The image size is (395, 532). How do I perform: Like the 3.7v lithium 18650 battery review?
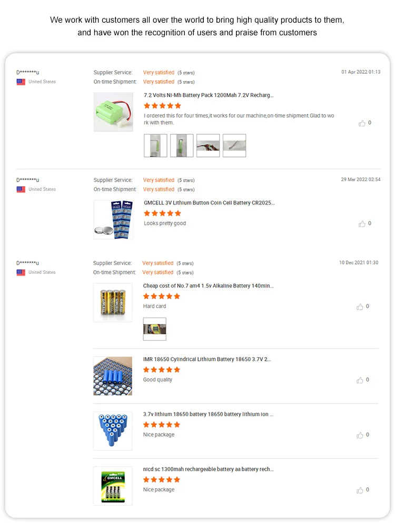coord(360,435)
